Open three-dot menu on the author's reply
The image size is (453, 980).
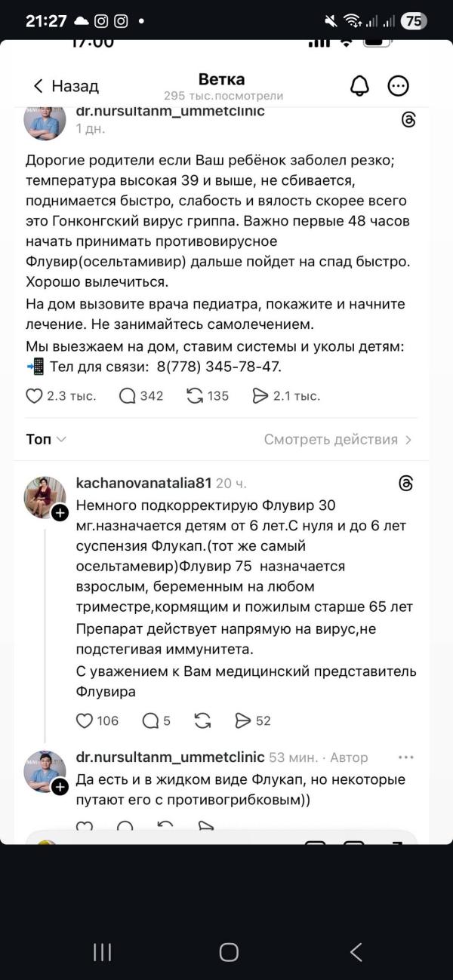click(406, 757)
